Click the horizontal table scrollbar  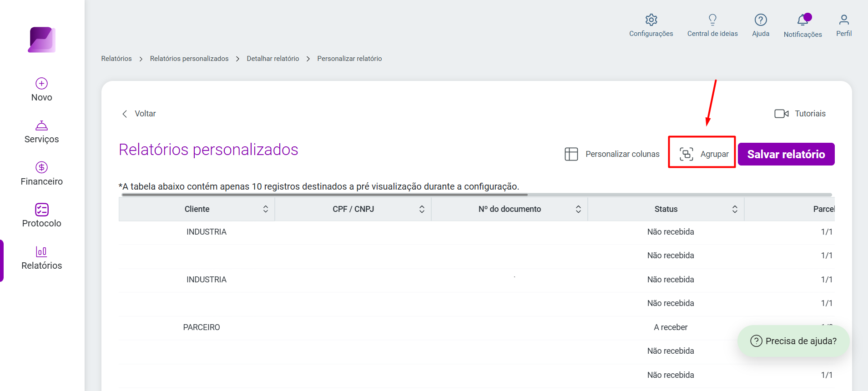(325, 195)
